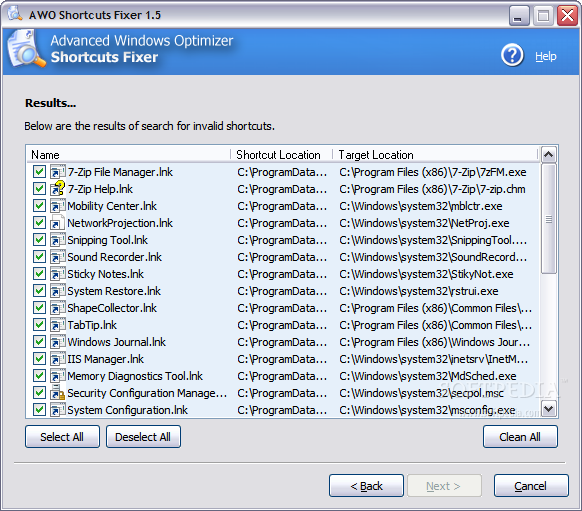The image size is (582, 511).
Task: Select the row text 'Sticky Notes.lnk'
Action: pyautogui.click(x=105, y=274)
